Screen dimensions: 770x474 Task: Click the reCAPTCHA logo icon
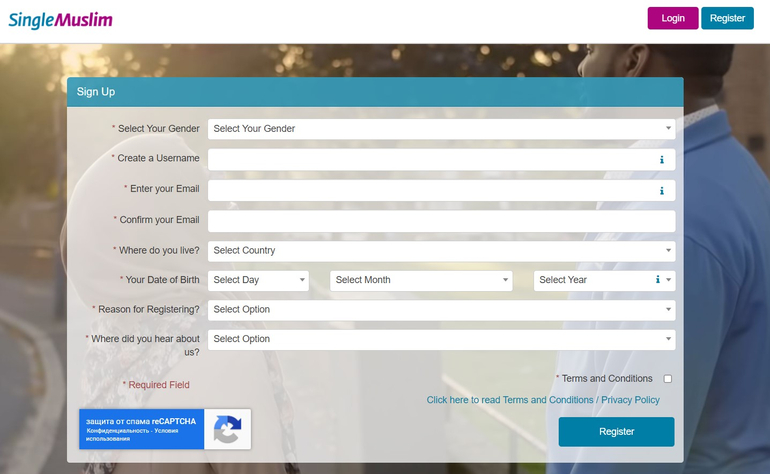point(227,429)
